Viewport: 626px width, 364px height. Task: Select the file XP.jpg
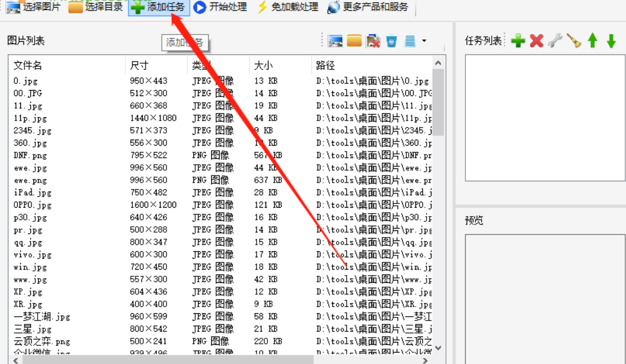click(x=27, y=292)
